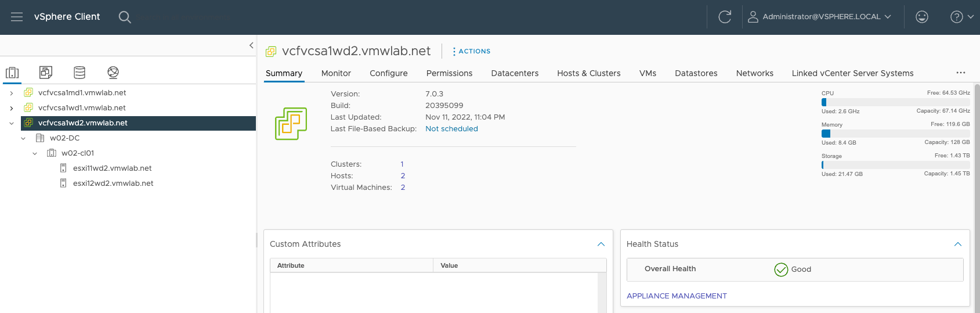Select the w02-DC datacenter

65,138
